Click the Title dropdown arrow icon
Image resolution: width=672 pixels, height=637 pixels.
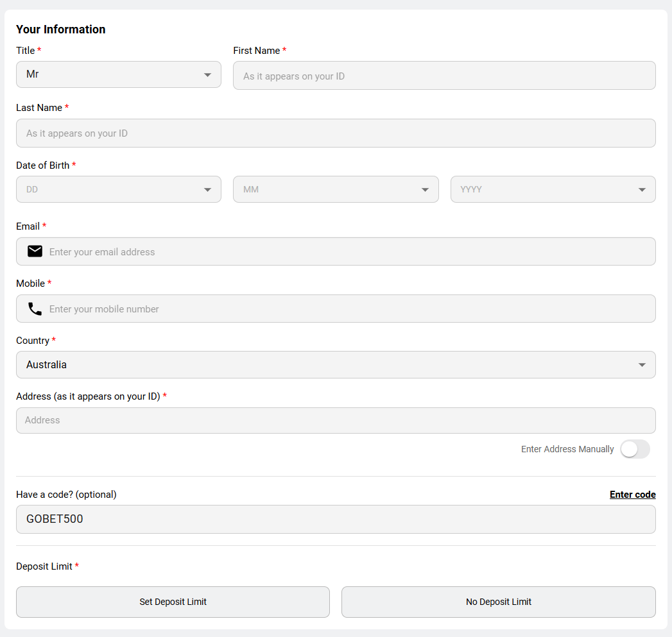point(207,75)
